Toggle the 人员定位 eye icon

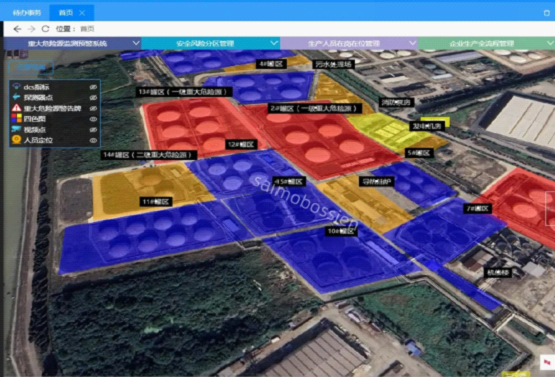pyautogui.click(x=93, y=140)
